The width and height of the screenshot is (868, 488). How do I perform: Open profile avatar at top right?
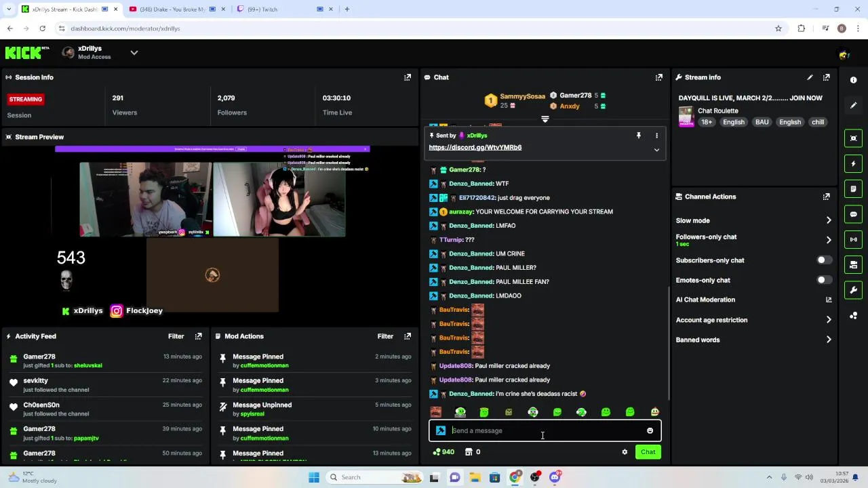click(x=844, y=55)
